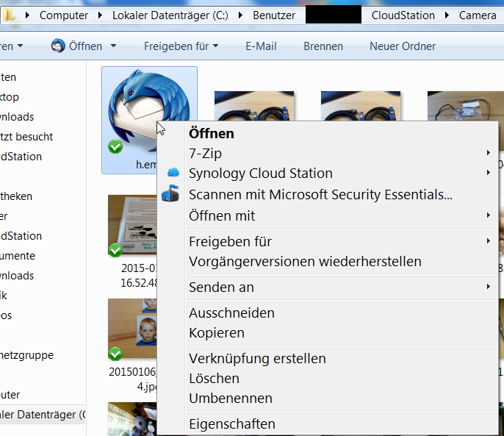
Task: Navigate to Computer in the address bar
Action: [64, 15]
